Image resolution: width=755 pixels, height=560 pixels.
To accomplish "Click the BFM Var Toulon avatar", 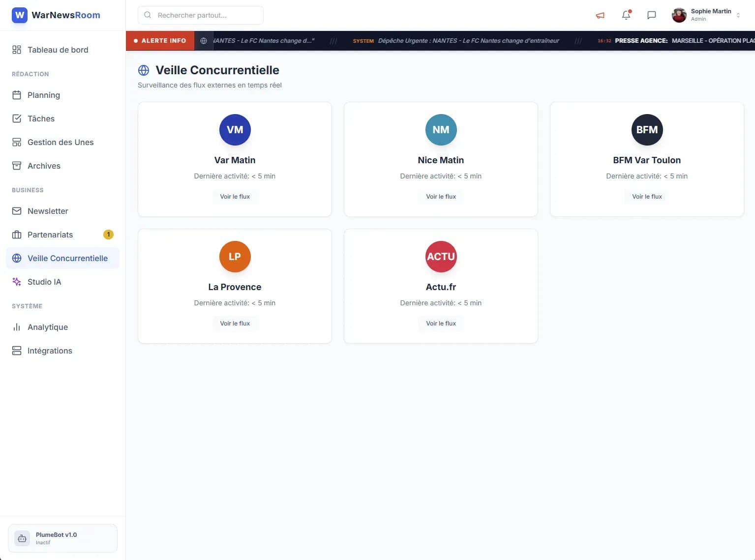I will tap(647, 130).
